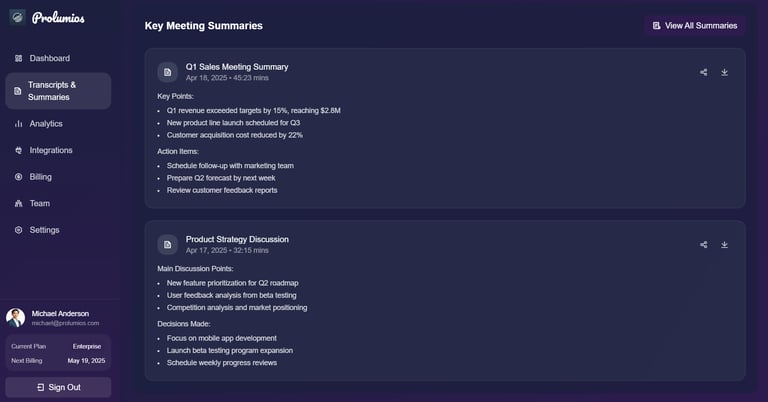768x402 pixels.
Task: Download the Product Strategy Discussion summary
Action: tap(725, 244)
